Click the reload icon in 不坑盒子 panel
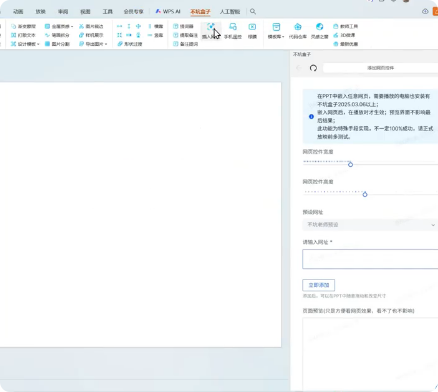This screenshot has width=438, height=392. 313,68
